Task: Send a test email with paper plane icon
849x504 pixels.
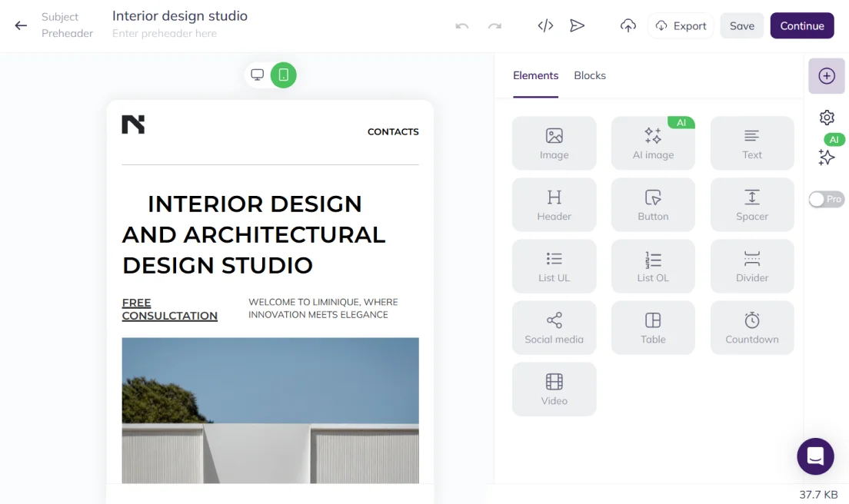Action: click(578, 25)
